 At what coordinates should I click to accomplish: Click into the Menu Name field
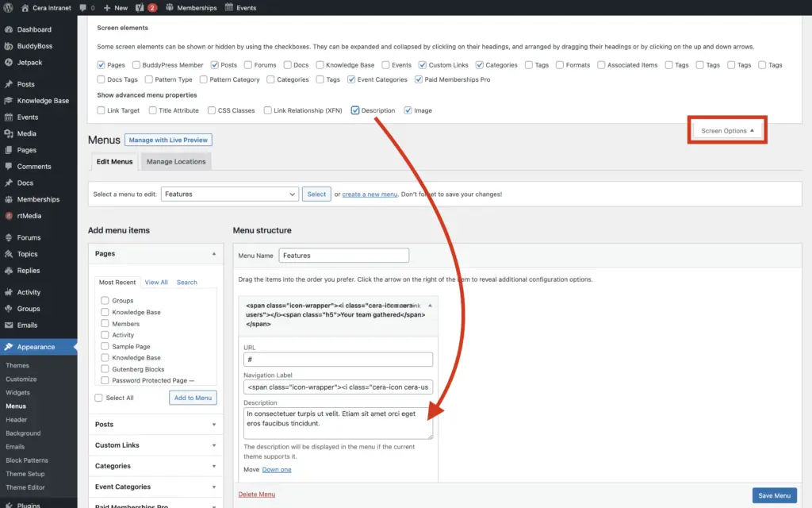[343, 256]
